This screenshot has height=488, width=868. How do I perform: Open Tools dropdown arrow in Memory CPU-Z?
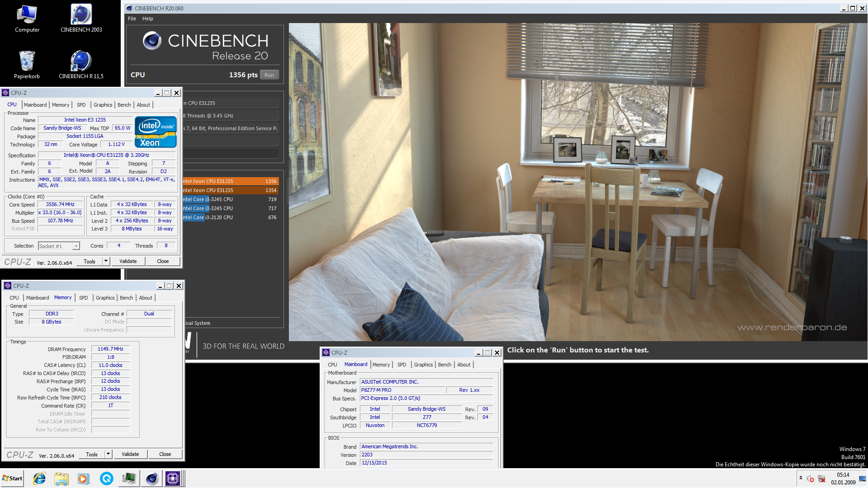point(108,454)
